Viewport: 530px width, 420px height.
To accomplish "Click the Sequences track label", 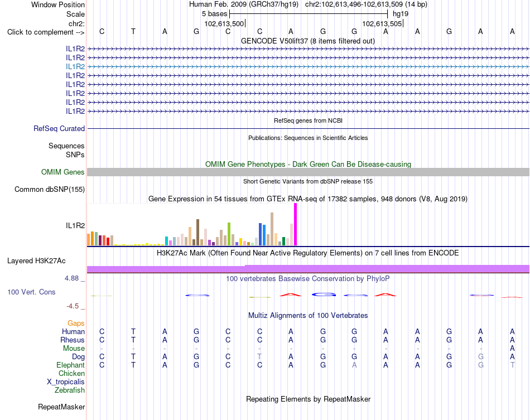I will click(66, 146).
